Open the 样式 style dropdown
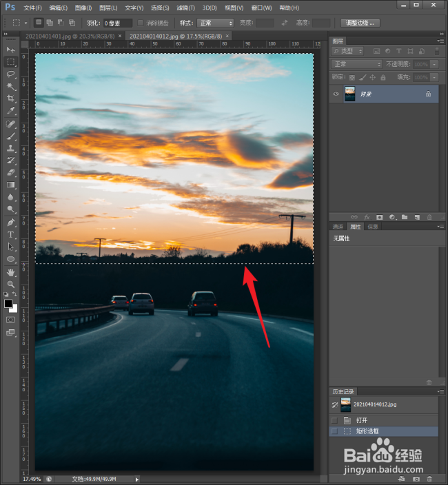This screenshot has width=448, height=485. coord(215,23)
